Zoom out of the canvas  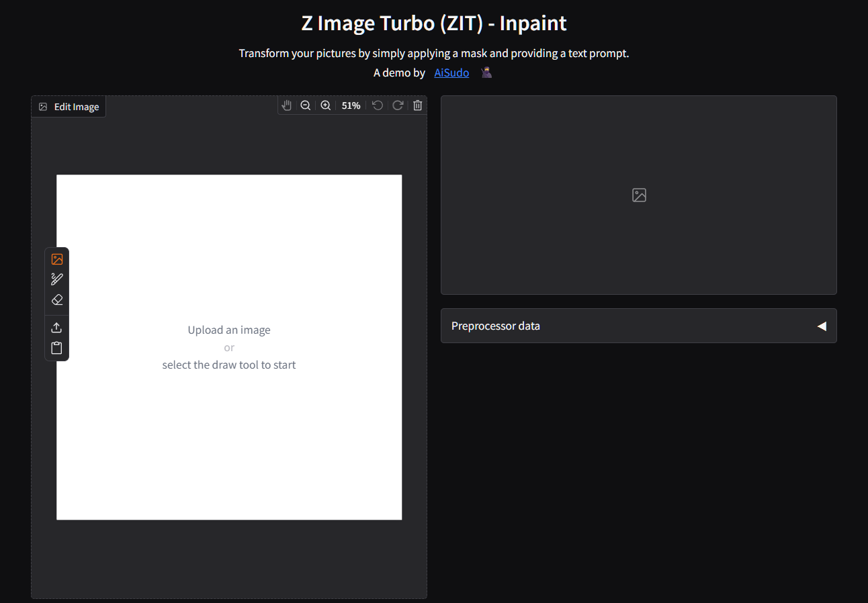[x=306, y=105]
